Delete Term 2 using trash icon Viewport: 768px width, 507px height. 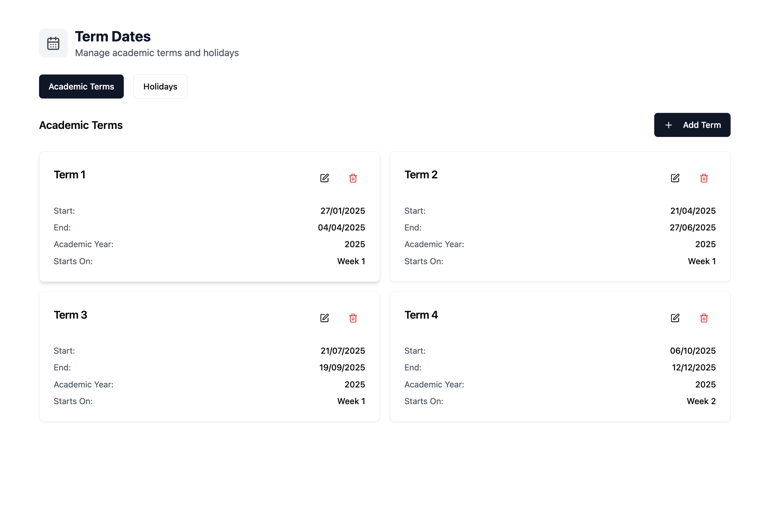704,178
